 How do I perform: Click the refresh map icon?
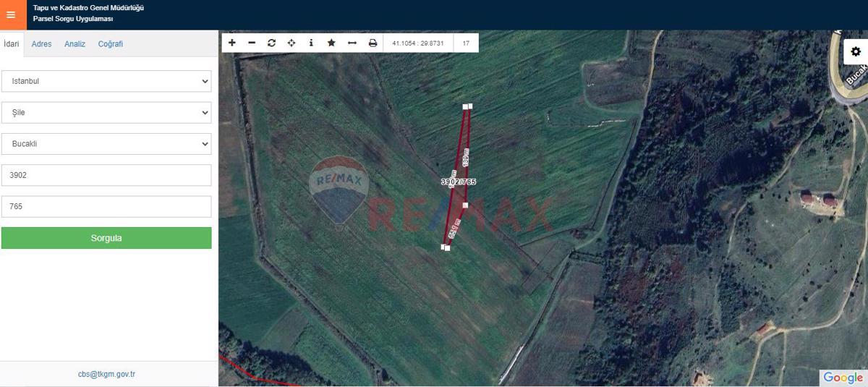coord(271,43)
